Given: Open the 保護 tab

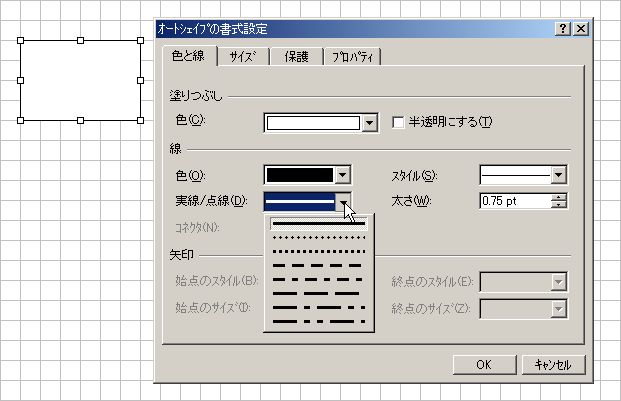Looking at the screenshot, I should click(x=296, y=57).
